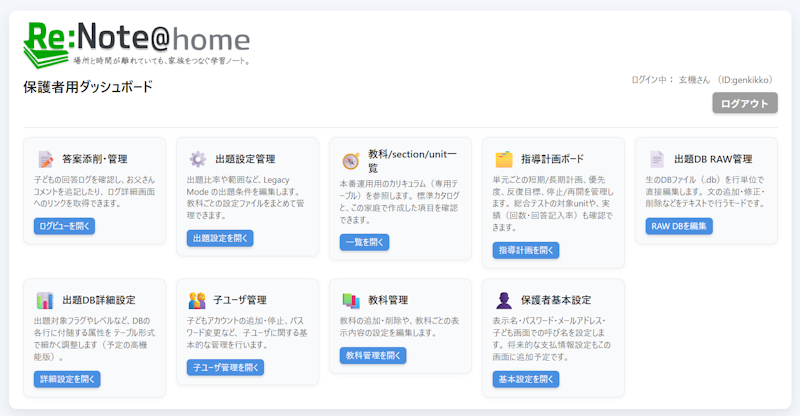Click 基本設定を開く button
Image resolution: width=800 pixels, height=416 pixels.
tap(526, 379)
